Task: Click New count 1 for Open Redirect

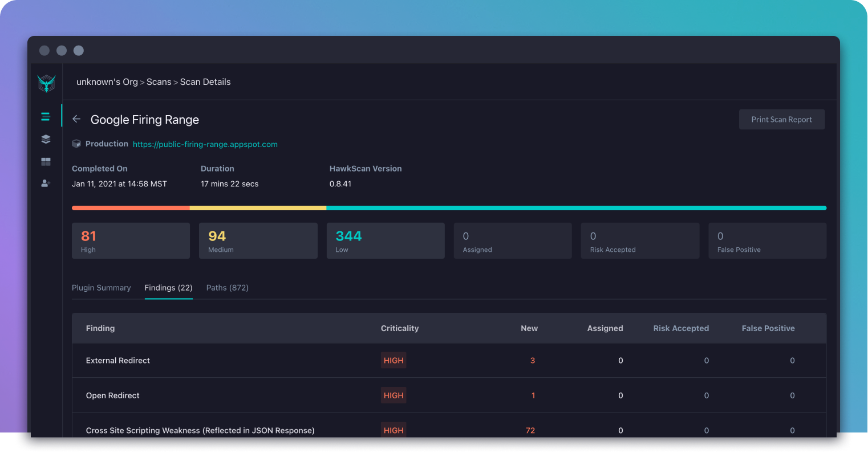Action: [x=533, y=395]
